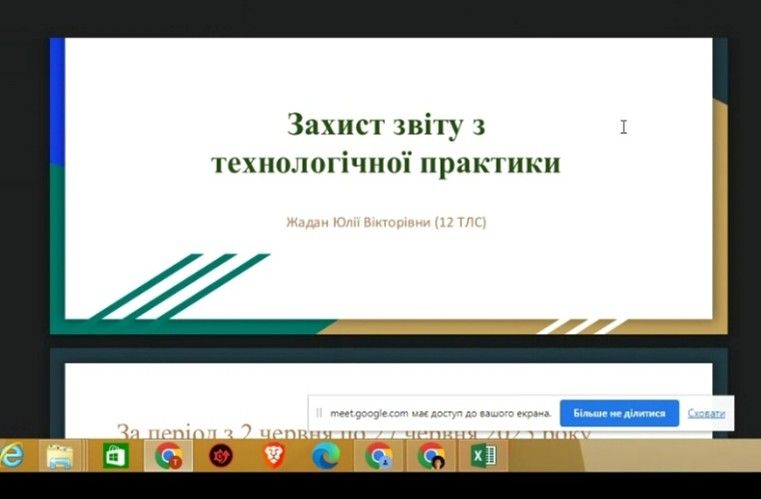The width and height of the screenshot is (761, 499).
Task: Click the author line "Жадан Юлії Вікторівни"
Action: click(386, 221)
